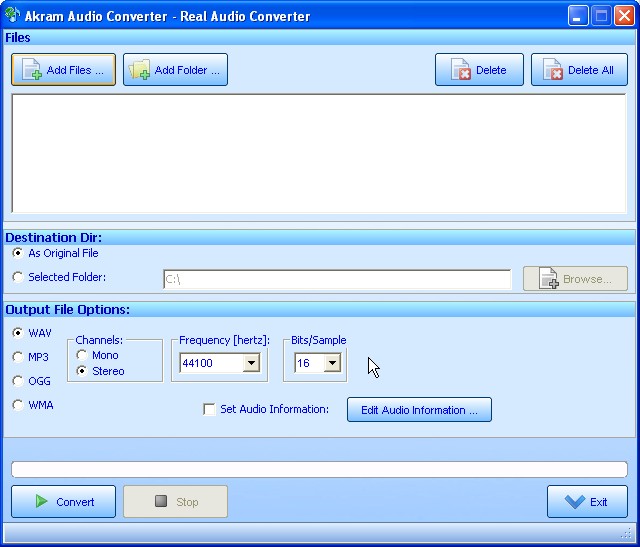
Task: Click the Exit button
Action: (x=587, y=501)
